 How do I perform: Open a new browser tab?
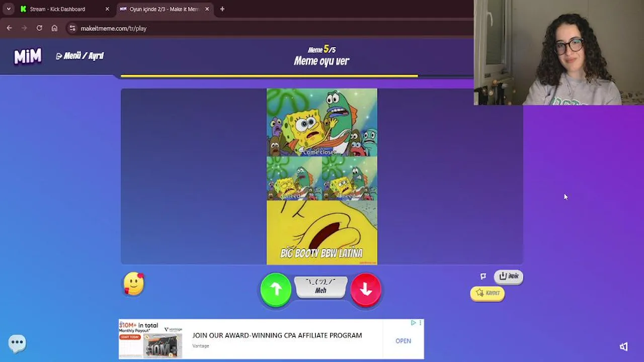tap(222, 9)
